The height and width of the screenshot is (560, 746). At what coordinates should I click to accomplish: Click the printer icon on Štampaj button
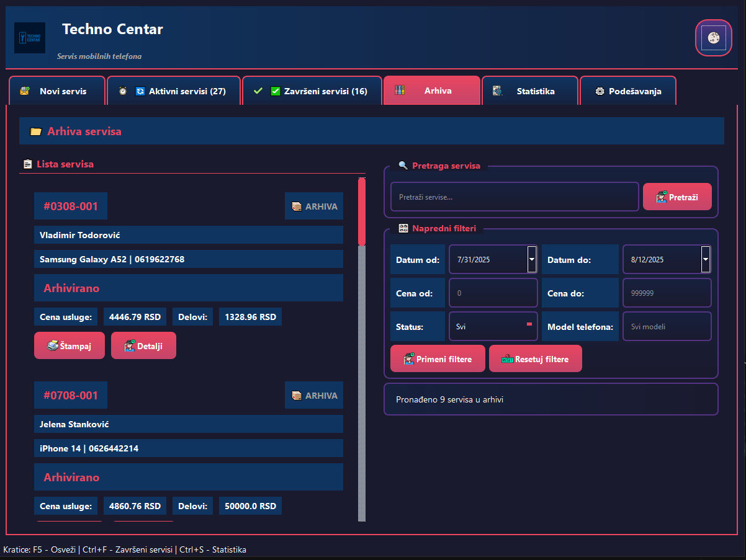tap(53, 345)
